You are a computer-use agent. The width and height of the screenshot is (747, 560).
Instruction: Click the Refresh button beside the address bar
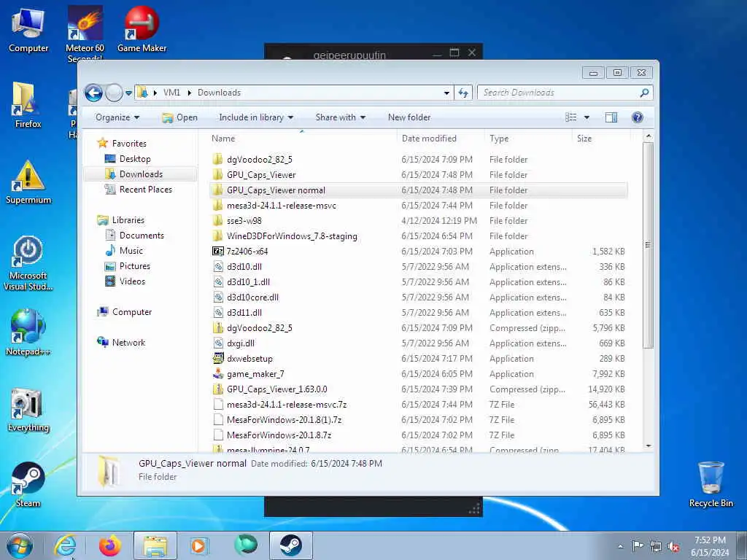(463, 93)
